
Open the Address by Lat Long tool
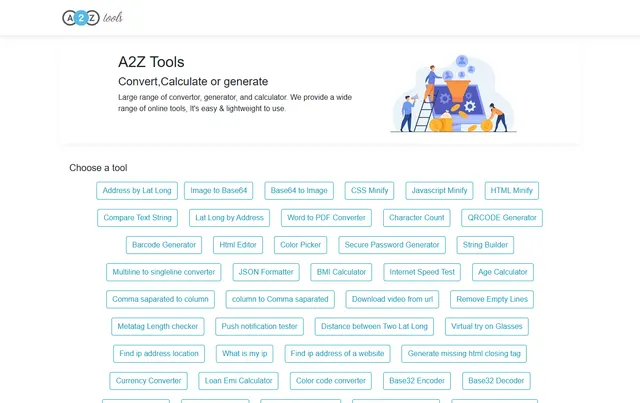pyautogui.click(x=137, y=191)
